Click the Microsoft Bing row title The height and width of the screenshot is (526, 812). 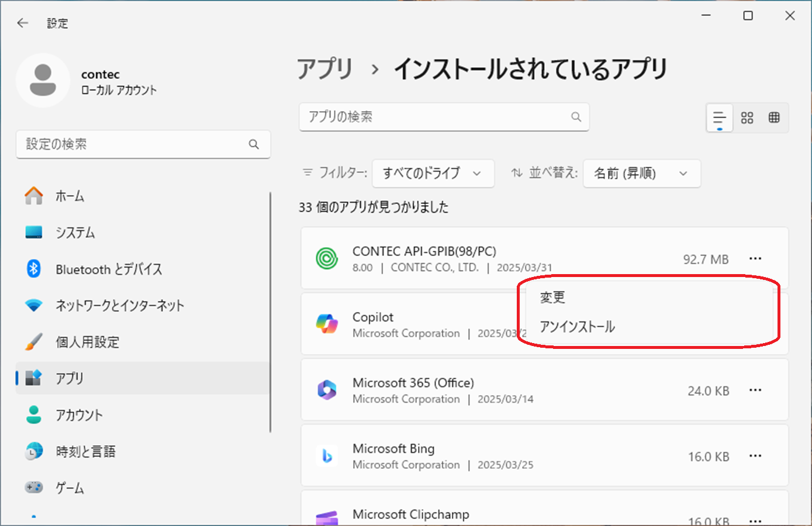[x=393, y=448]
